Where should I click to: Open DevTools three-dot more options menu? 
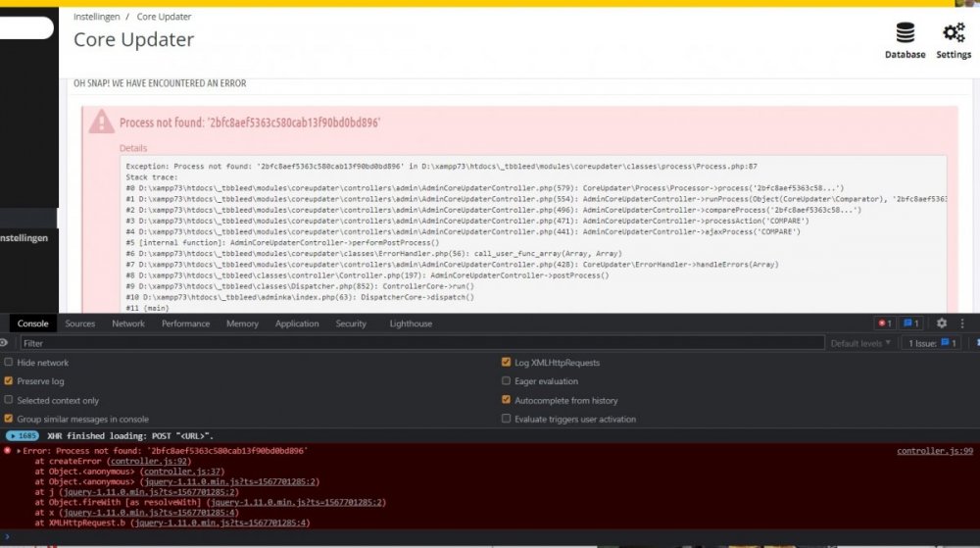tap(963, 324)
